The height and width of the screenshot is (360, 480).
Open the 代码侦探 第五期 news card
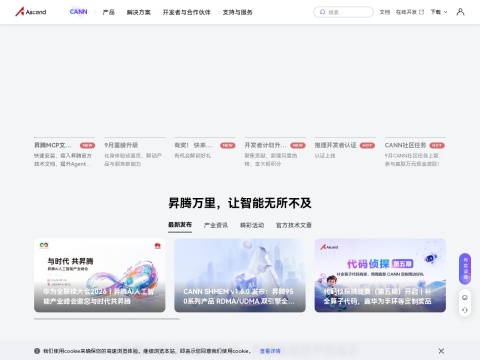click(380, 275)
